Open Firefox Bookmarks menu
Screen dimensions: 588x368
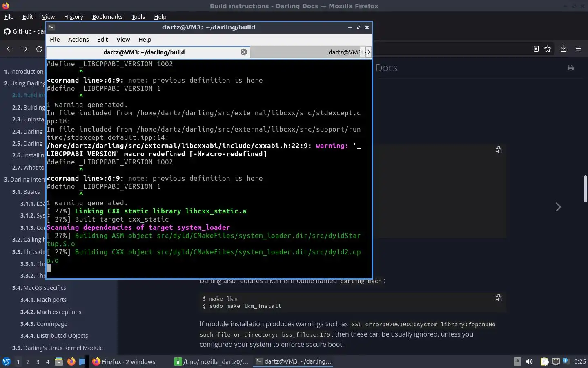[x=107, y=17]
